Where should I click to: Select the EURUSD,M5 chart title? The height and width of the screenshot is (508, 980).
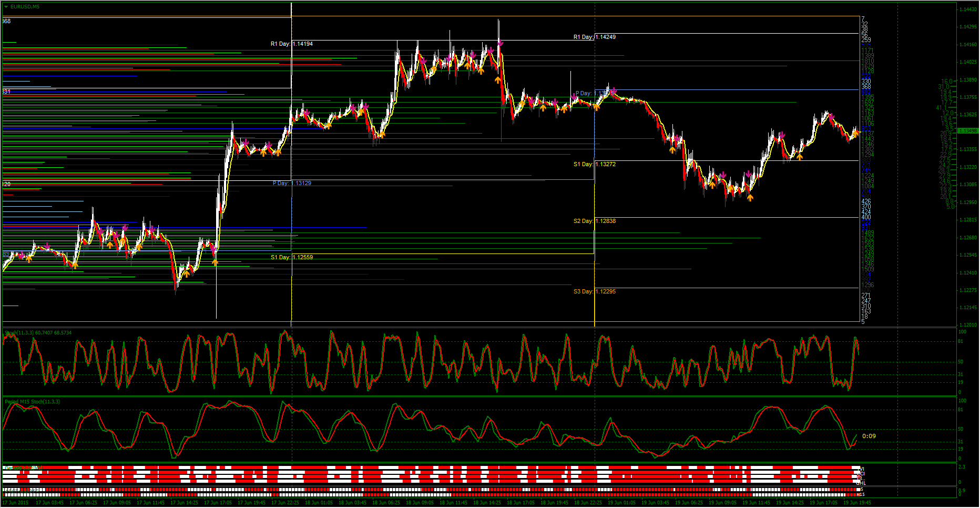click(25, 7)
